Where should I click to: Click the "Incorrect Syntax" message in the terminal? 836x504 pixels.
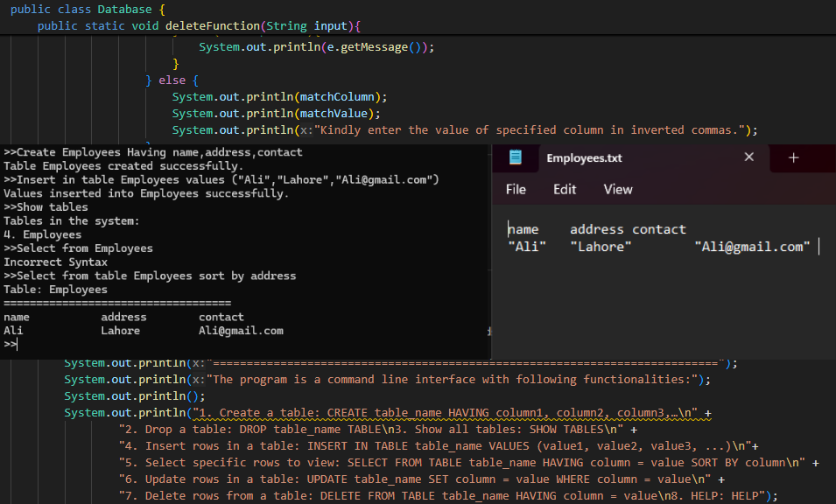(x=55, y=262)
